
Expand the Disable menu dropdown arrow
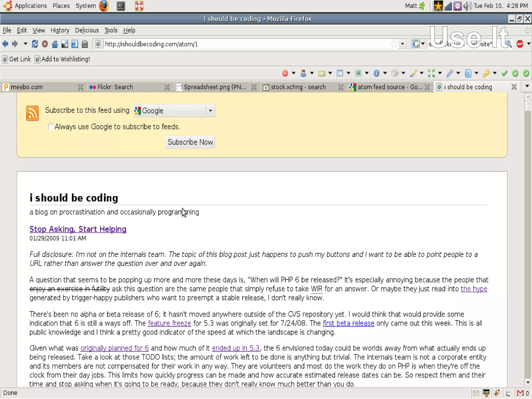point(294,73)
